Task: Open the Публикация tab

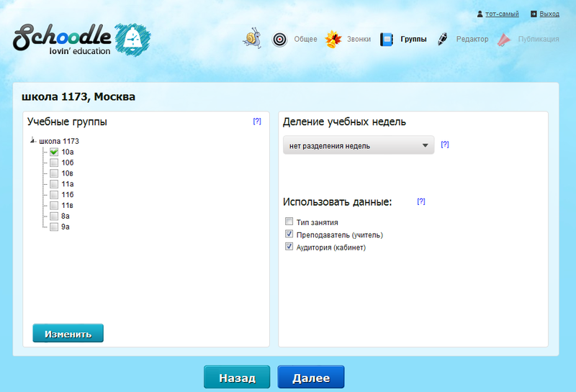Action: click(538, 39)
